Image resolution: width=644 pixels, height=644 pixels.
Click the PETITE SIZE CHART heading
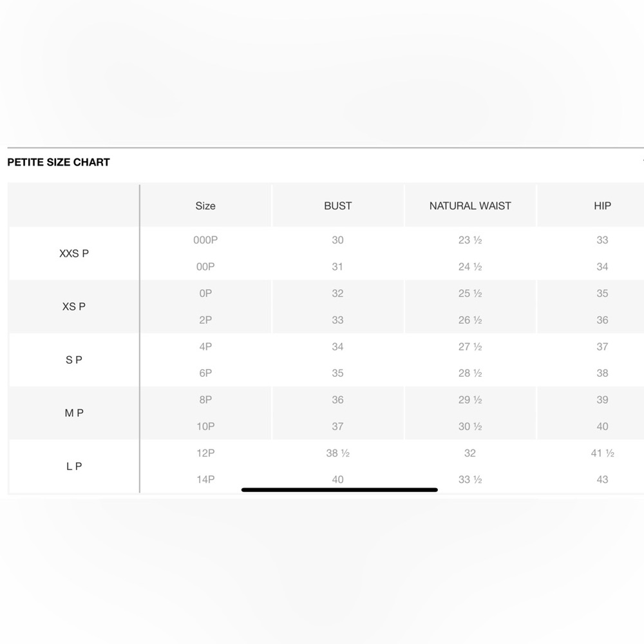59,162
